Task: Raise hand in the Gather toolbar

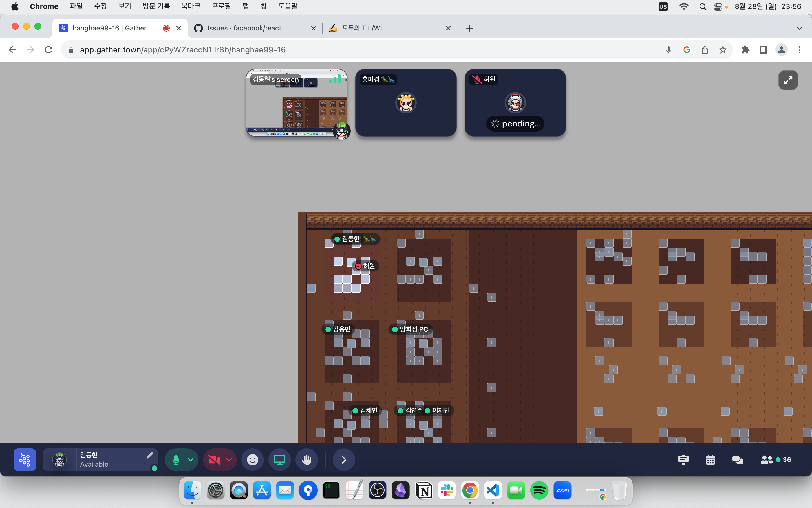Action: tap(306, 459)
